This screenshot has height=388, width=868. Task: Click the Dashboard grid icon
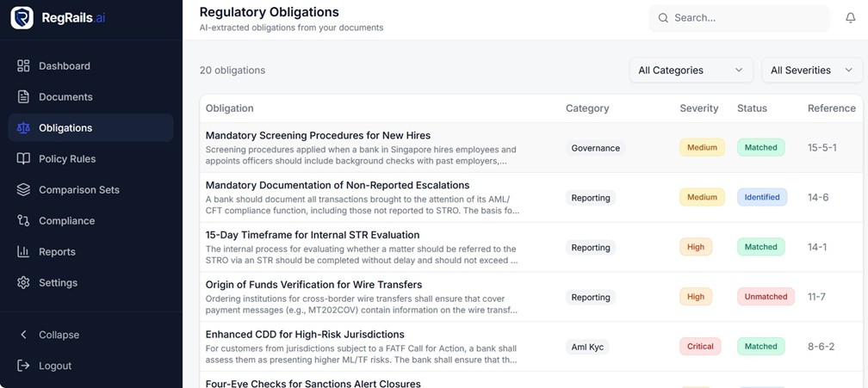pyautogui.click(x=23, y=65)
